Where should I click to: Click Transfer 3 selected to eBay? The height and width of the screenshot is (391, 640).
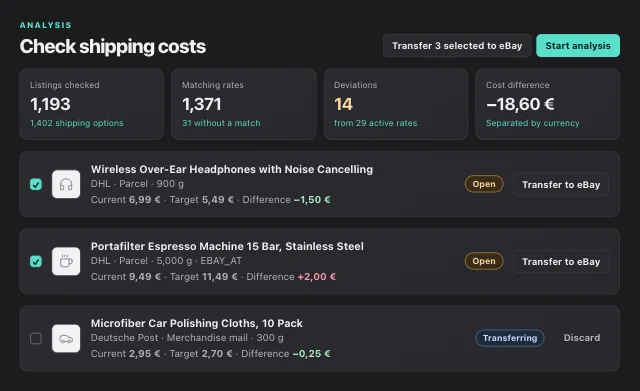pyautogui.click(x=457, y=46)
